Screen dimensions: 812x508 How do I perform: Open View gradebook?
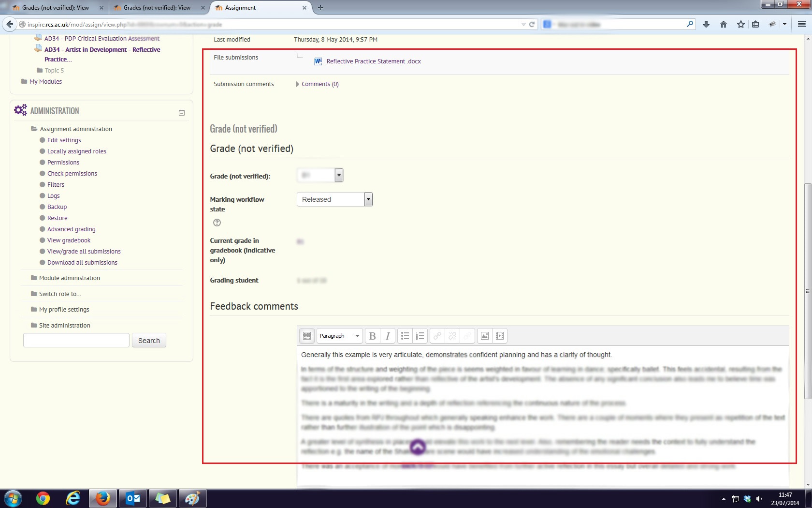(69, 240)
